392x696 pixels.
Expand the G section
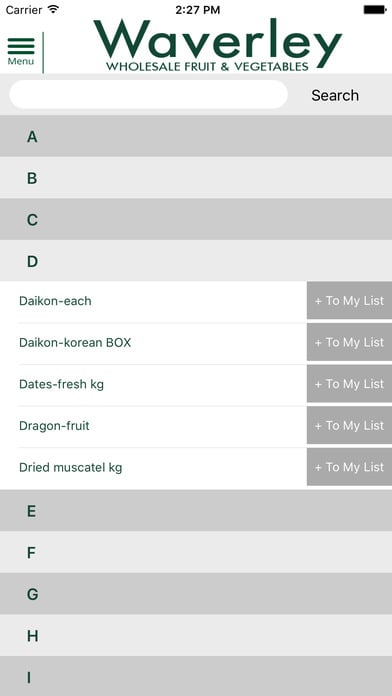coord(196,594)
